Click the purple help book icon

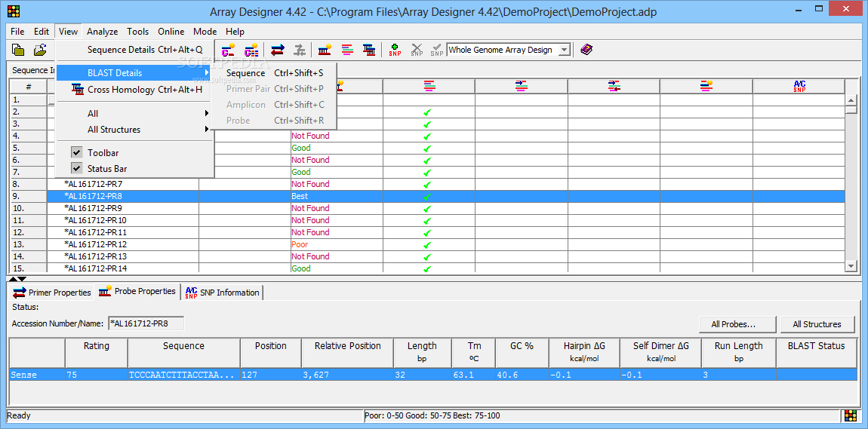point(586,50)
